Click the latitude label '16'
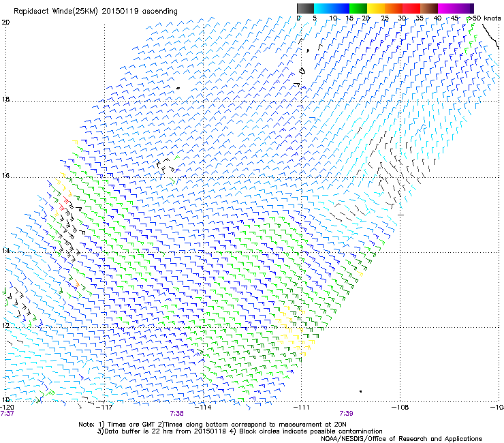Image resolution: width=504 pixels, height=443 pixels. tap(5, 175)
